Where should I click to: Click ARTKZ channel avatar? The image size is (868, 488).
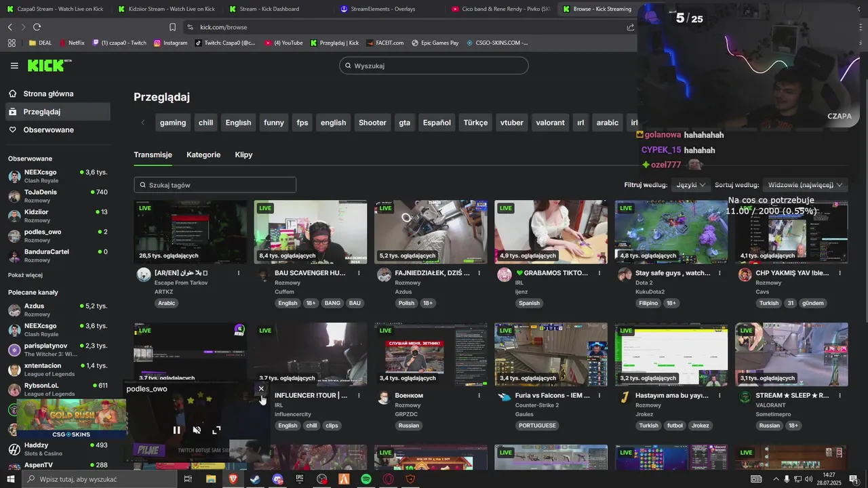(x=144, y=274)
